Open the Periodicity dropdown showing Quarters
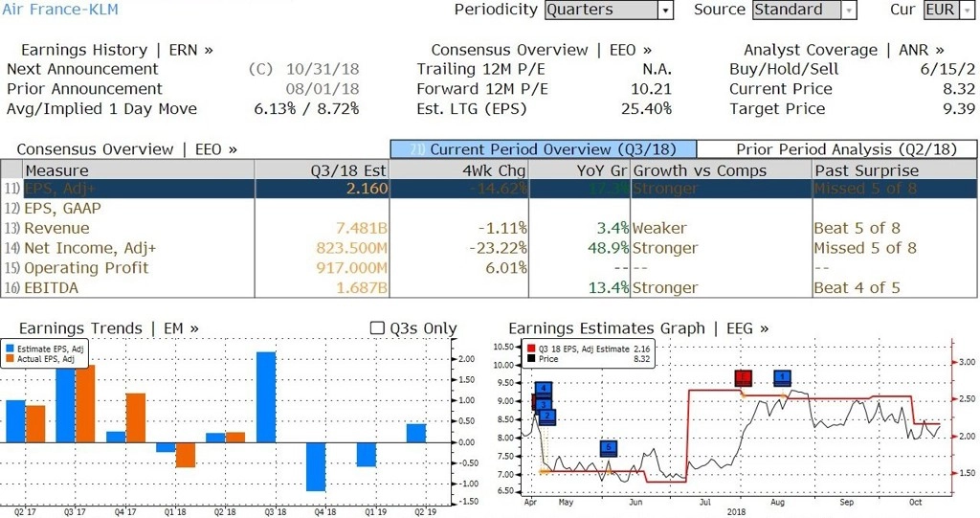Image resolution: width=980 pixels, height=518 pixels. pyautogui.click(x=609, y=10)
